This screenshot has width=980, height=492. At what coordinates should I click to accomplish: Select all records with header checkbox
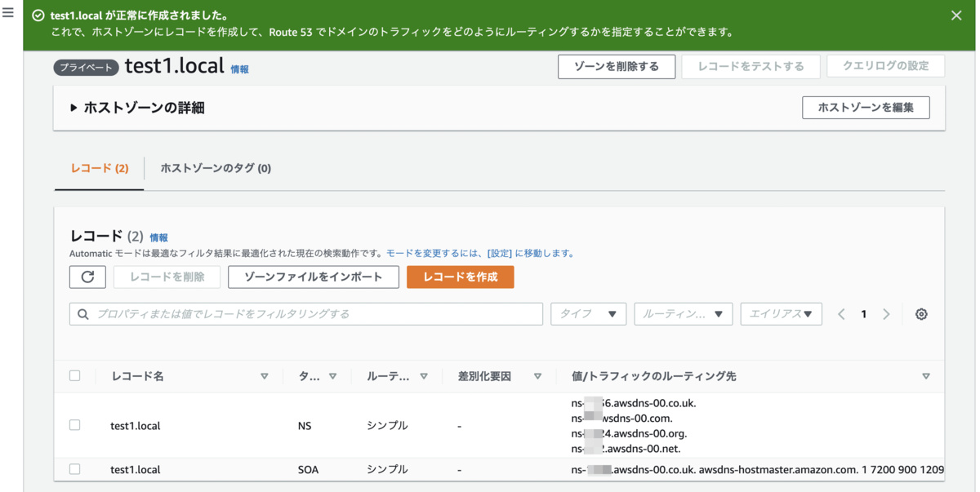click(75, 376)
